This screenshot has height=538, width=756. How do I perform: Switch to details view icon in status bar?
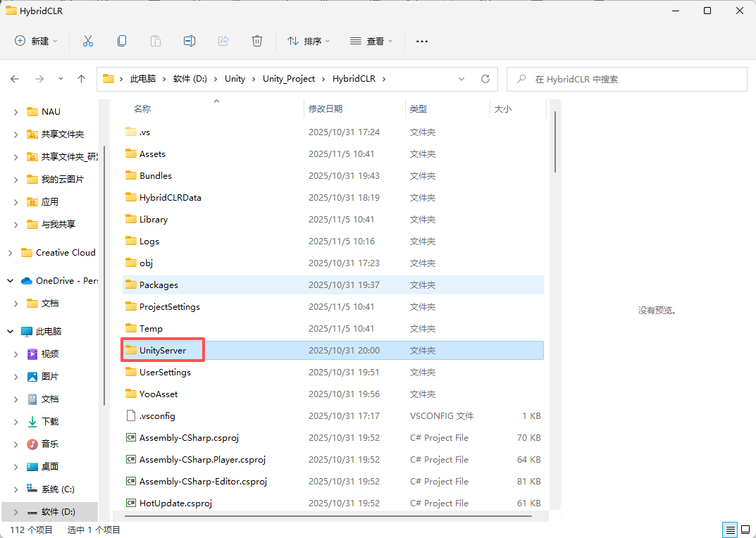[729, 530]
